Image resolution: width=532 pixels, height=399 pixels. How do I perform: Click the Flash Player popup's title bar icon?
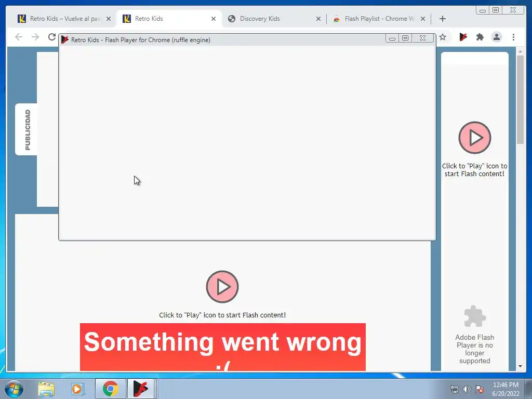point(65,39)
